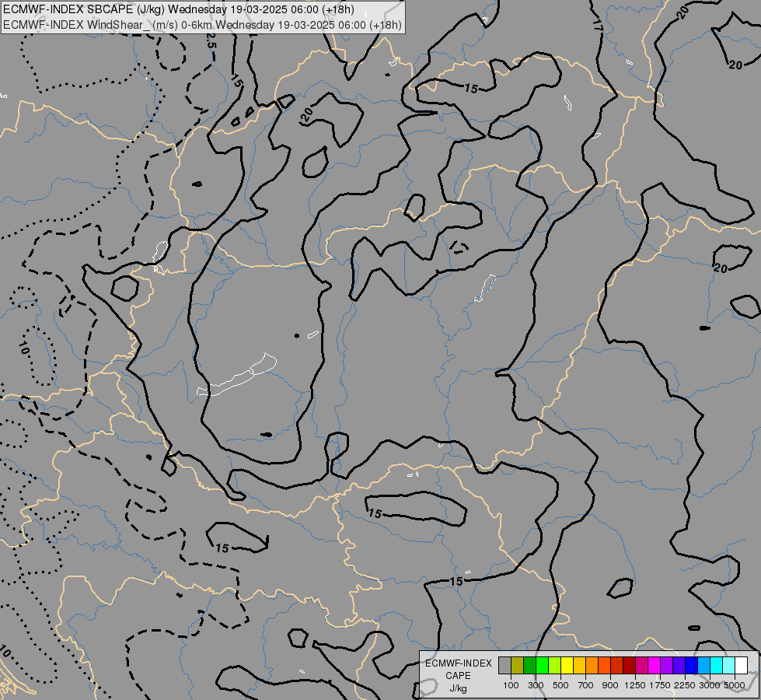Click the CAPE label in the legend
761x700 pixels.
(458, 676)
